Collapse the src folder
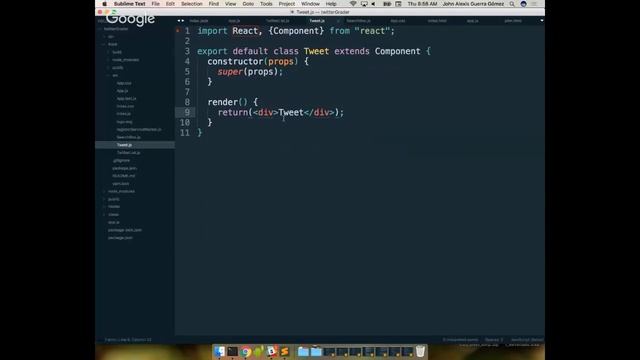Image resolution: width=640 pixels, height=360 pixels. 109,76
